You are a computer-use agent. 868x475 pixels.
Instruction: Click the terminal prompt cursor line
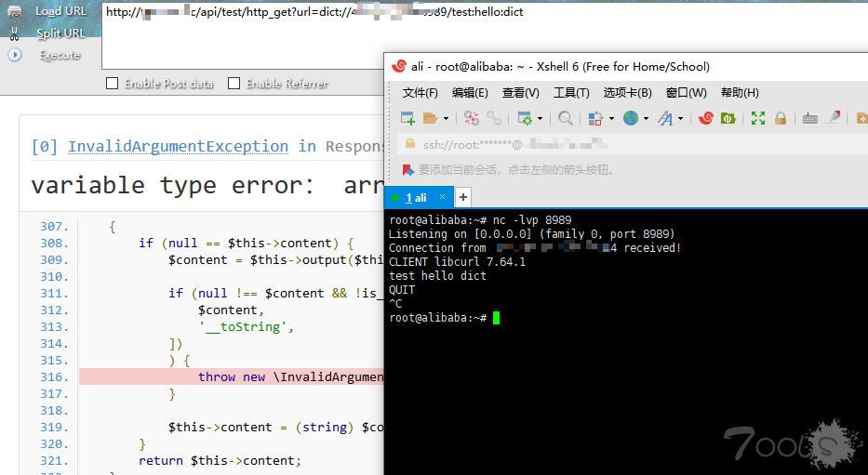(x=445, y=317)
